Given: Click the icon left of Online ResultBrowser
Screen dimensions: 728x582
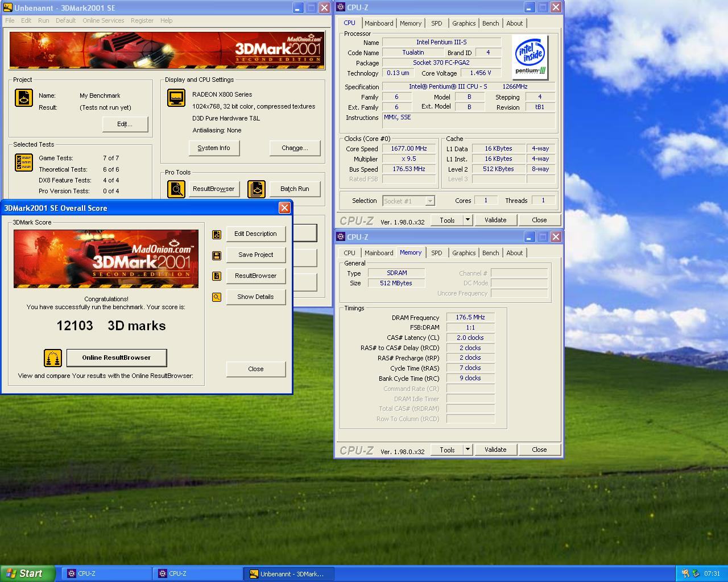Looking at the screenshot, I should pos(53,358).
